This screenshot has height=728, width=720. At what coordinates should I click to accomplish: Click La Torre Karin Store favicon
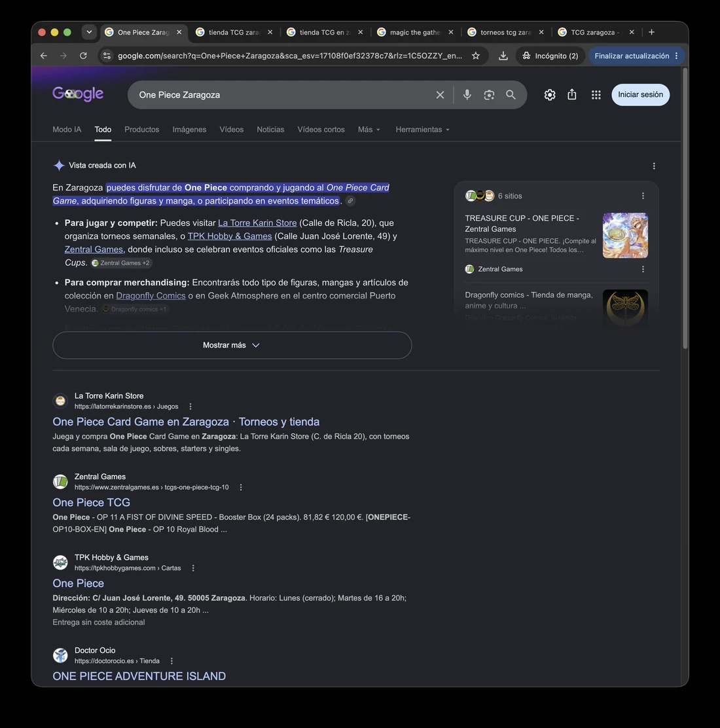(60, 401)
